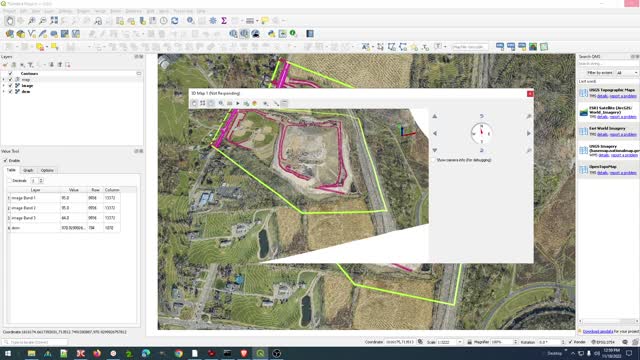Click the first WMS layer toolbar icon

[x=500, y=47]
